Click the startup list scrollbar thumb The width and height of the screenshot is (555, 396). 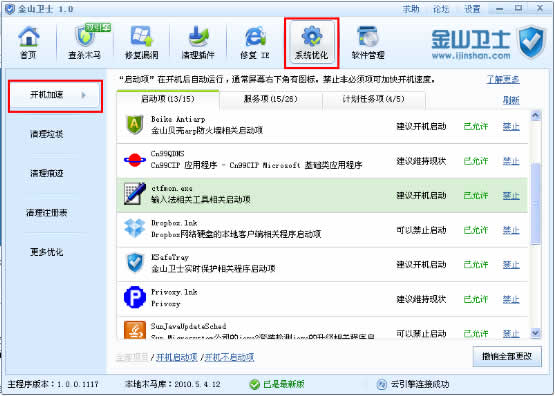pyautogui.click(x=536, y=204)
